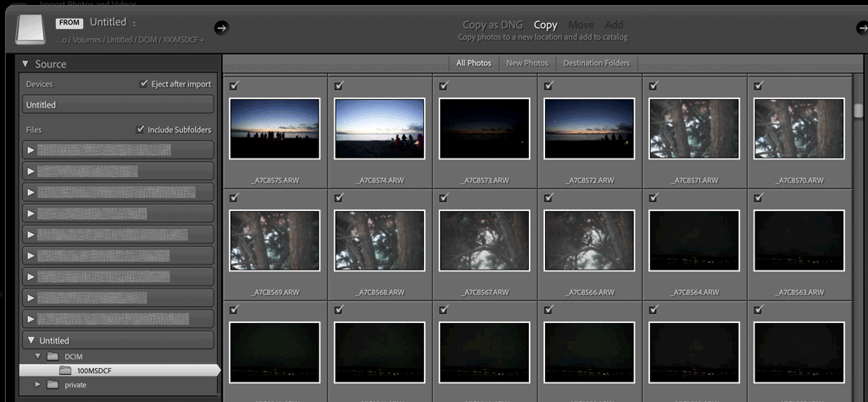Select the Copy import mode

pyautogui.click(x=545, y=25)
